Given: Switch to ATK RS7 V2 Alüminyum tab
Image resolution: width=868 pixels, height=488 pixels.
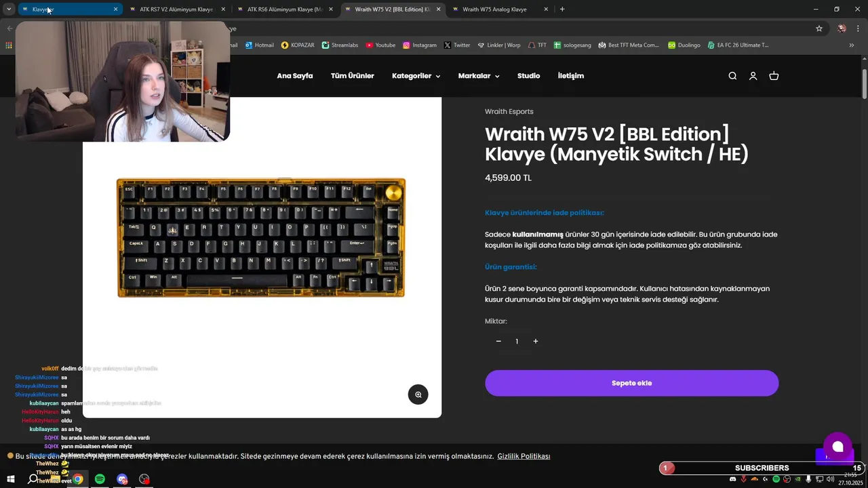Looking at the screenshot, I should pyautogui.click(x=176, y=9).
